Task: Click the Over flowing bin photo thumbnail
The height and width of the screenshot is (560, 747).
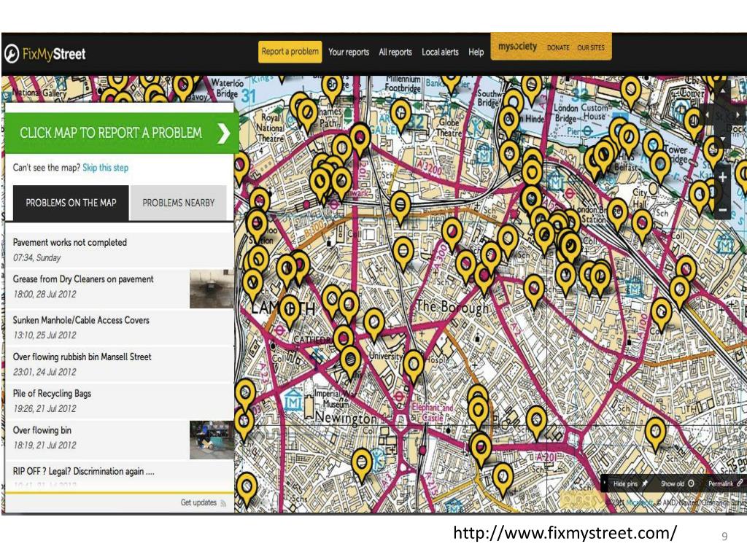Action: click(212, 440)
